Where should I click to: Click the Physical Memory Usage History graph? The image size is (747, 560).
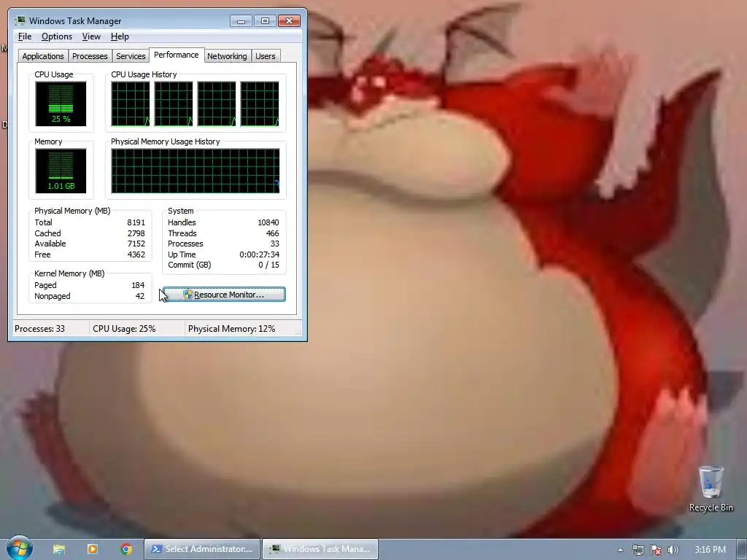pyautogui.click(x=196, y=171)
